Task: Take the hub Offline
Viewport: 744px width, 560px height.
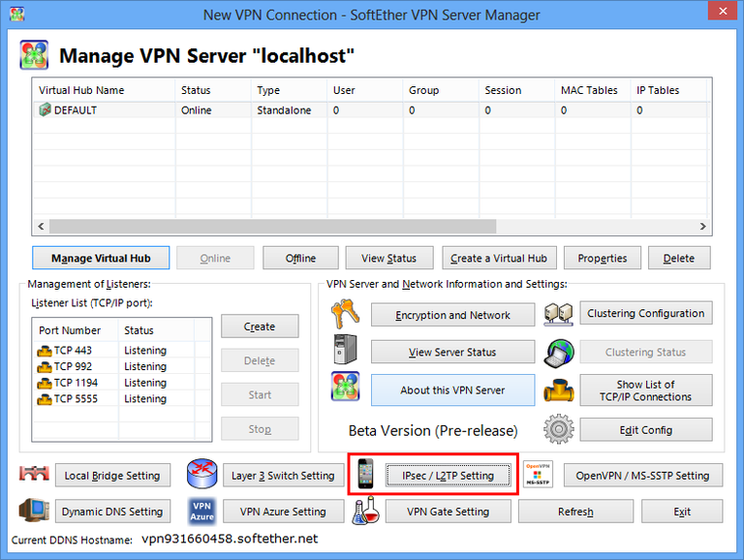Action: 301,258
